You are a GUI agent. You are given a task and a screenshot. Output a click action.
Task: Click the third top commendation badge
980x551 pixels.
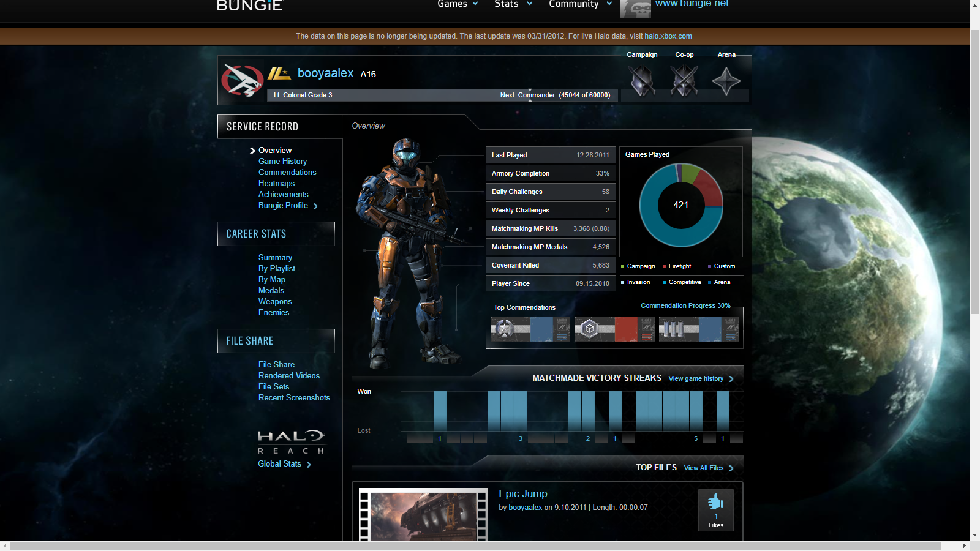(699, 329)
